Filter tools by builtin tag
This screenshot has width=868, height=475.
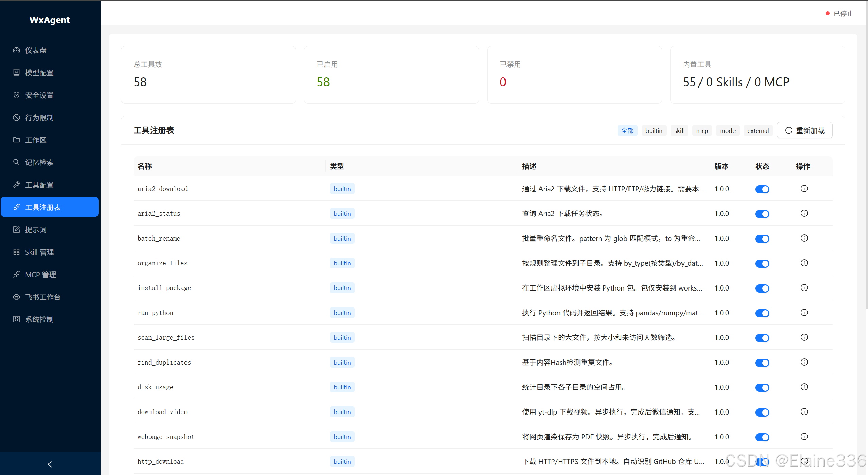654,131
